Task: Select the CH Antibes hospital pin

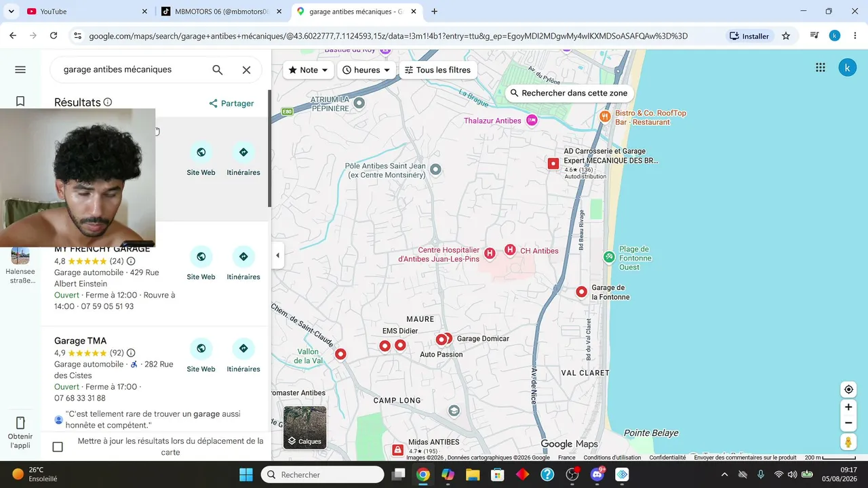Action: point(510,250)
